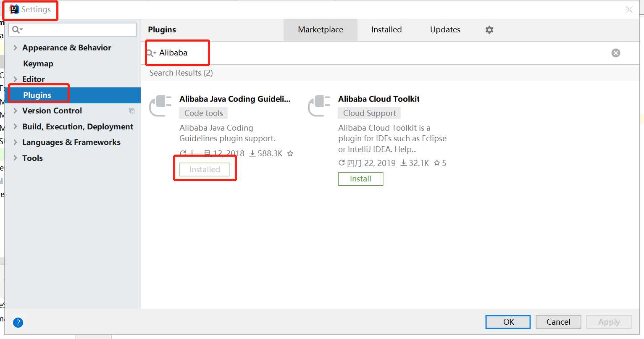This screenshot has height=339, width=644.
Task: Click the plugin settings gear icon
Action: click(489, 30)
